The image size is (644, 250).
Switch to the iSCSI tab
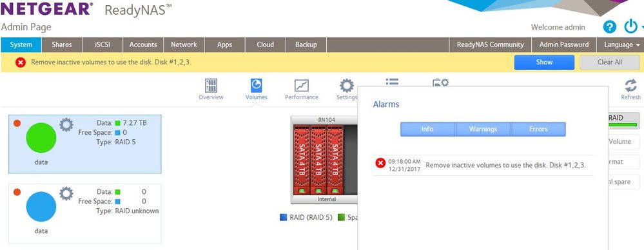pos(102,44)
